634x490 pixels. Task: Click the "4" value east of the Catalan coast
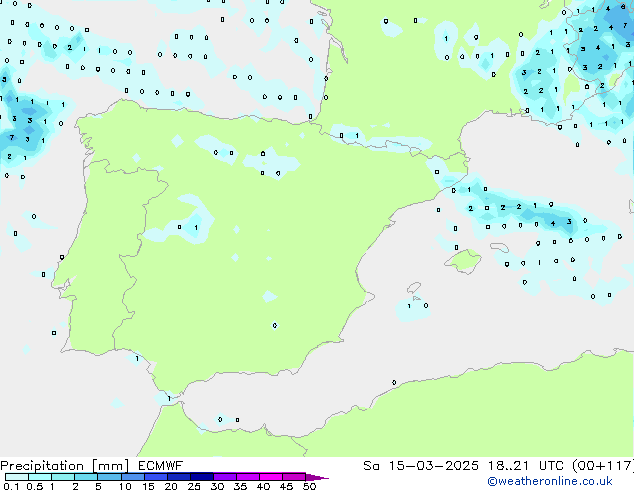[553, 223]
